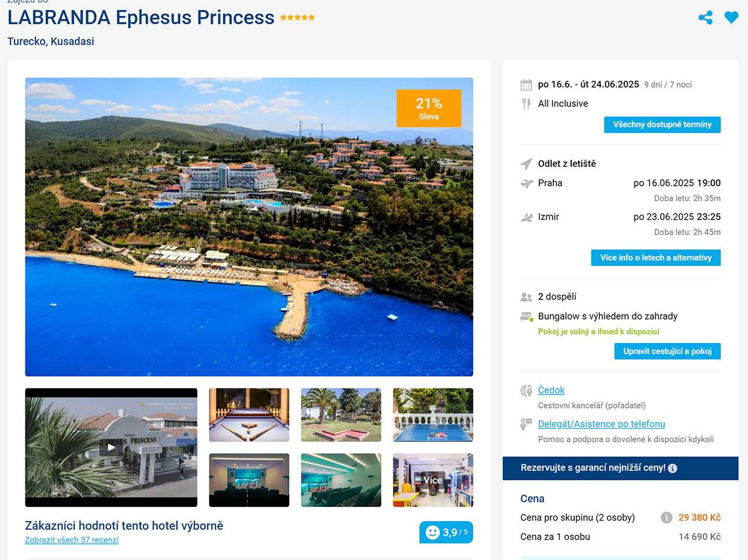The height and width of the screenshot is (560, 748).
Task: Open Více info o letech a alternativy
Action: [655, 258]
